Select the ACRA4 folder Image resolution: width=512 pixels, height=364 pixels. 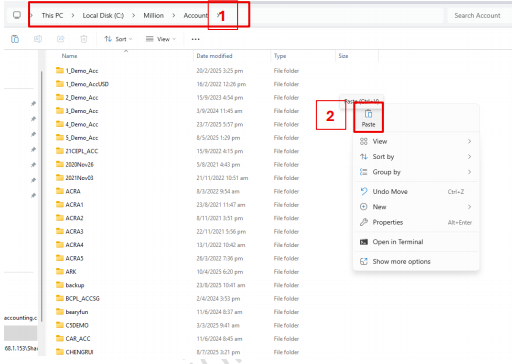click(x=74, y=245)
